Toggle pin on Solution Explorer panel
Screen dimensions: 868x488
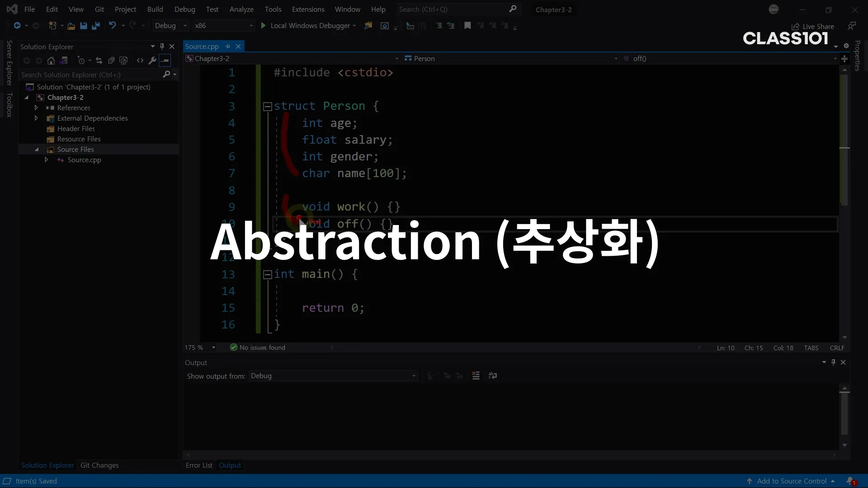click(x=162, y=47)
